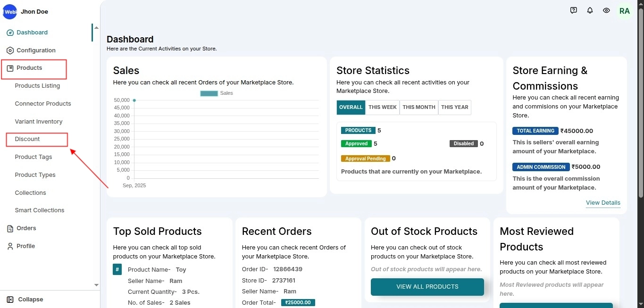Click the Sales chart data point
The width and height of the screenshot is (644, 308).
coord(134,100)
